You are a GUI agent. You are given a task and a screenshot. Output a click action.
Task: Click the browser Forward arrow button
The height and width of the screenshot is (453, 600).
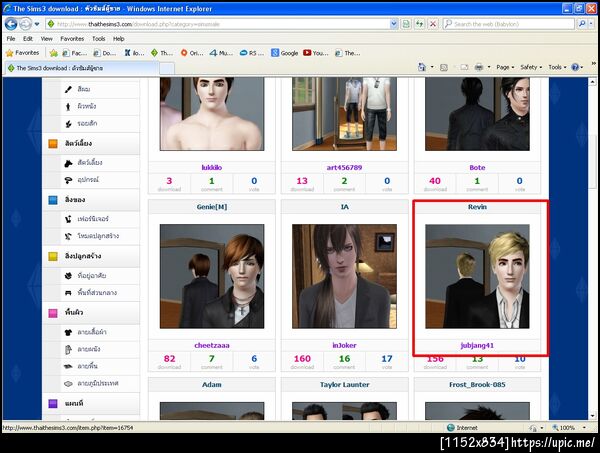click(26, 24)
